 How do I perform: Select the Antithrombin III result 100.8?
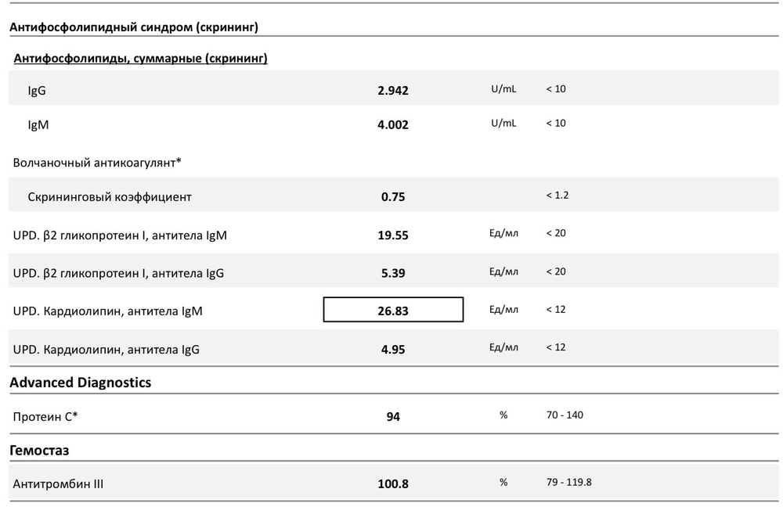click(x=393, y=484)
